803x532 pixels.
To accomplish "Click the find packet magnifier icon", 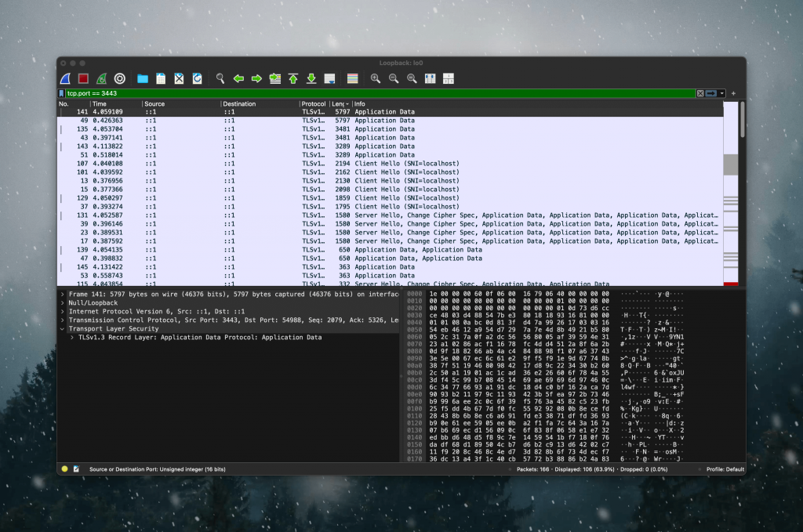I will tap(220, 78).
